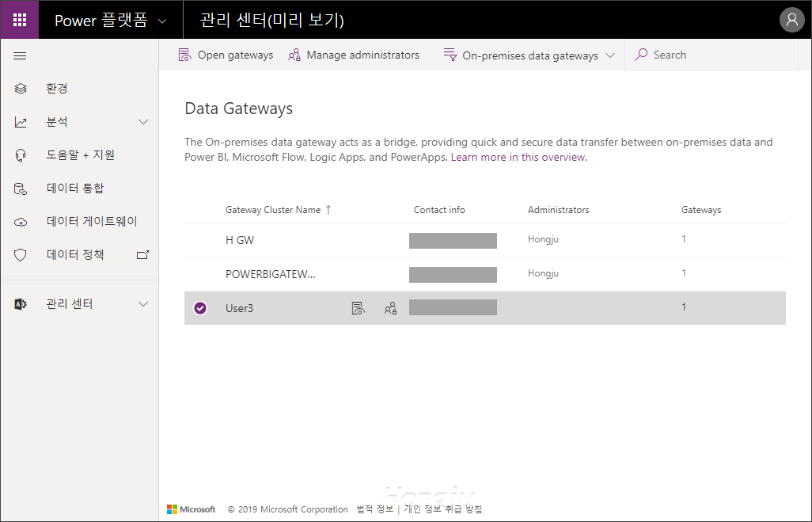Viewport: 812px width, 522px height.
Task: Click the 관리 센터 admin icon in the sidebar
Action: 21,304
